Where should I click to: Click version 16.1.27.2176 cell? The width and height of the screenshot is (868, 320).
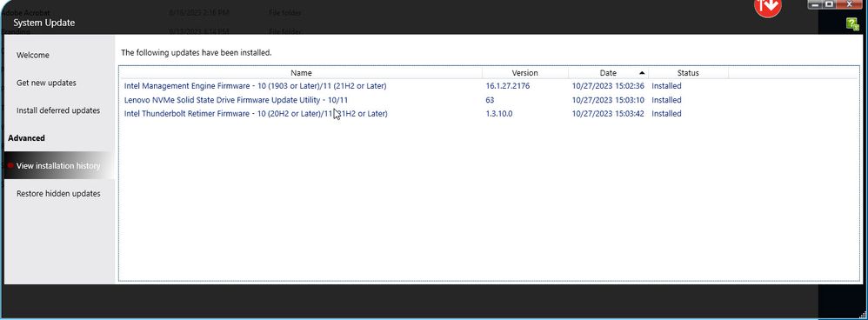click(508, 86)
